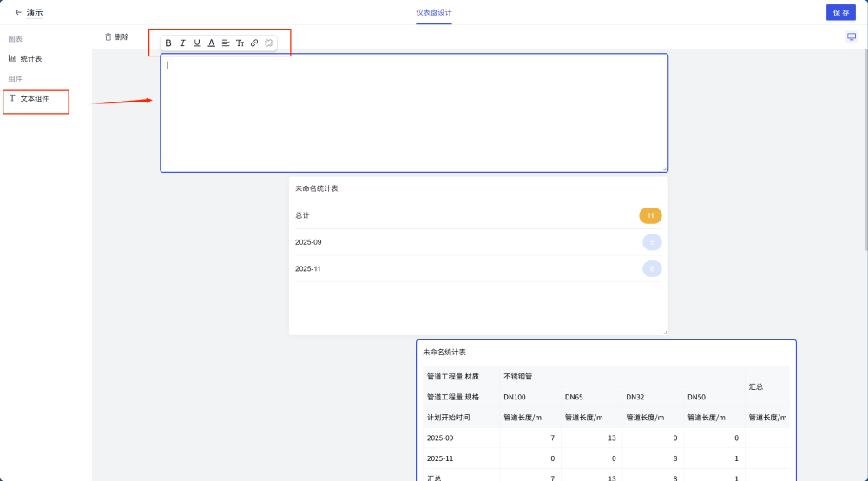Toggle bold formatting in the text toolbar

[168, 43]
